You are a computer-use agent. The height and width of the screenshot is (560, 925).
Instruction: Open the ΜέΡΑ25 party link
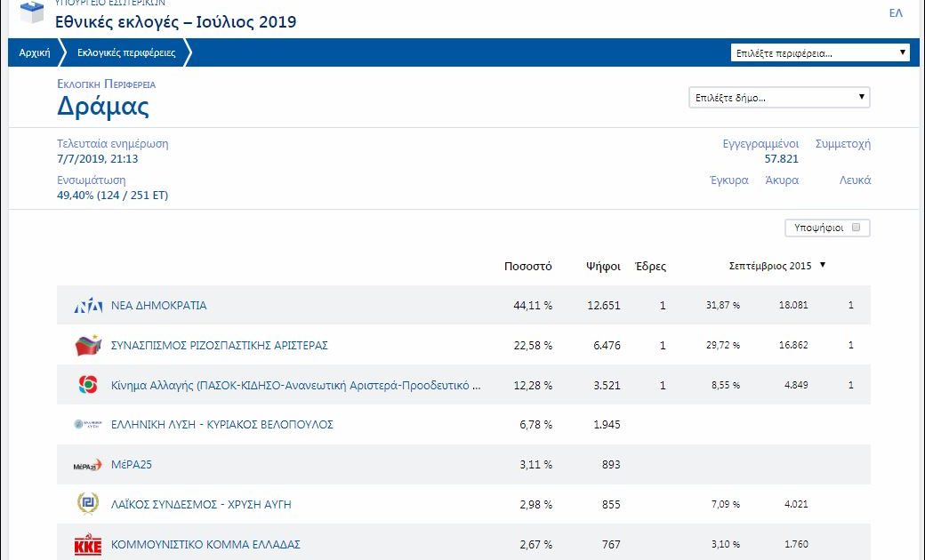(x=132, y=465)
